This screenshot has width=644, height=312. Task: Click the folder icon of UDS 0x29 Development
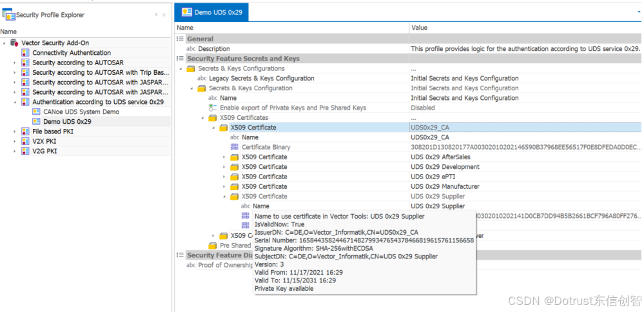pyautogui.click(x=235, y=167)
